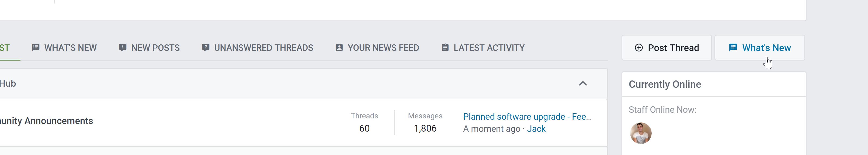Click the plus icon on Post Thread
The width and height of the screenshot is (868, 155).
pos(638,48)
